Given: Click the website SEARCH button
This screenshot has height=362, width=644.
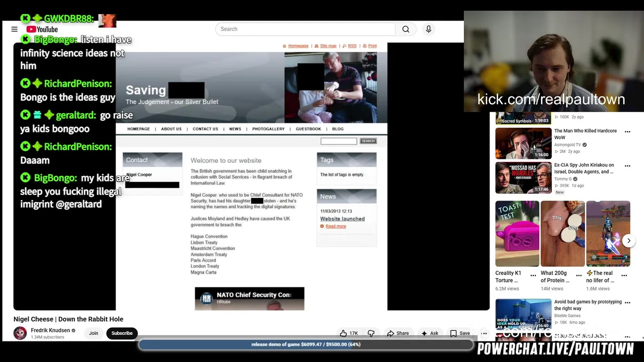Looking at the screenshot, I should 368,141.
